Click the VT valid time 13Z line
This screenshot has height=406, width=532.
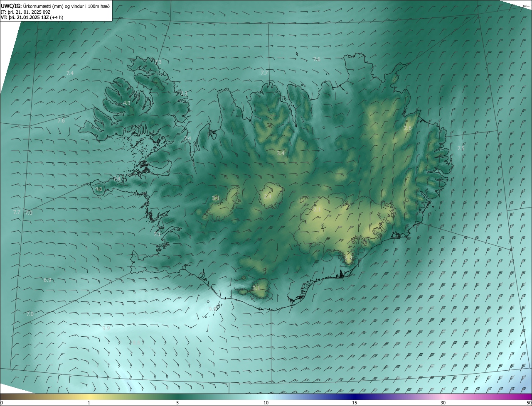click(x=32, y=17)
